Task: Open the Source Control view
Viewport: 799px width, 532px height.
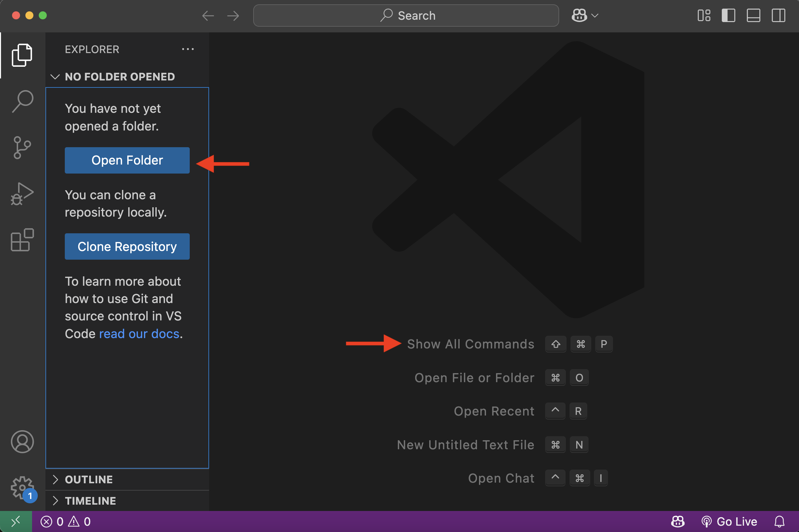Action: [x=22, y=148]
